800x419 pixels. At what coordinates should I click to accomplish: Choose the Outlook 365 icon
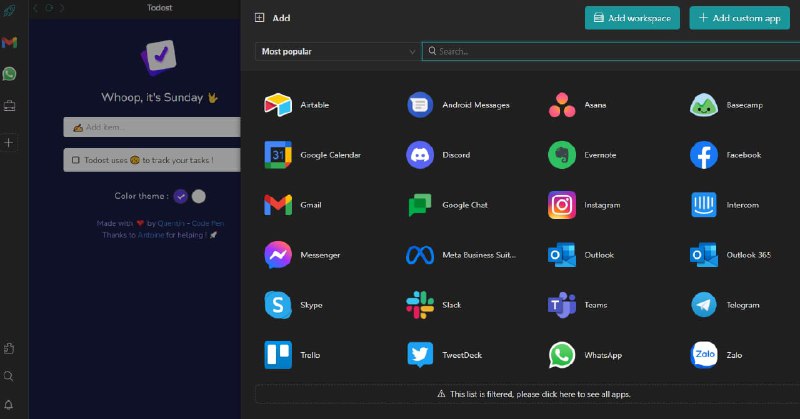click(704, 255)
